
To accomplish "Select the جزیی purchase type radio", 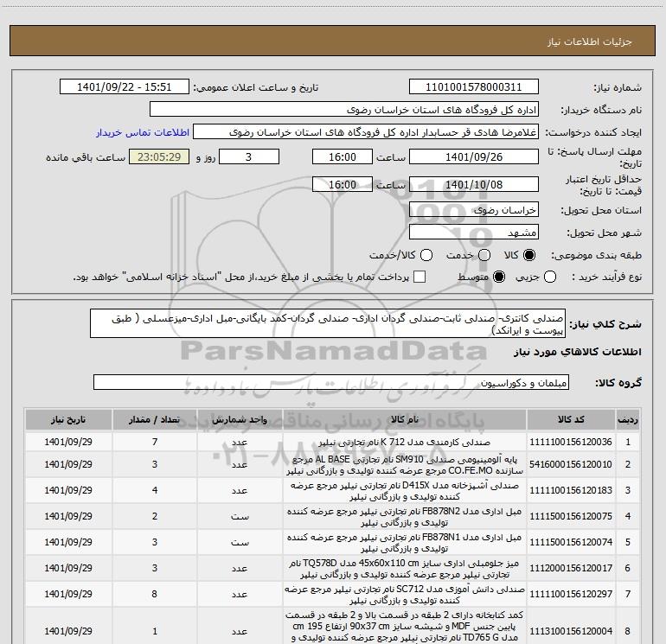I will tap(550, 277).
